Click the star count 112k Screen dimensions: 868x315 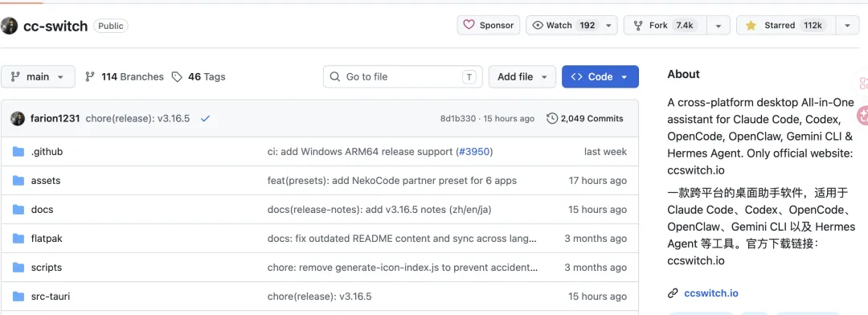pos(813,26)
